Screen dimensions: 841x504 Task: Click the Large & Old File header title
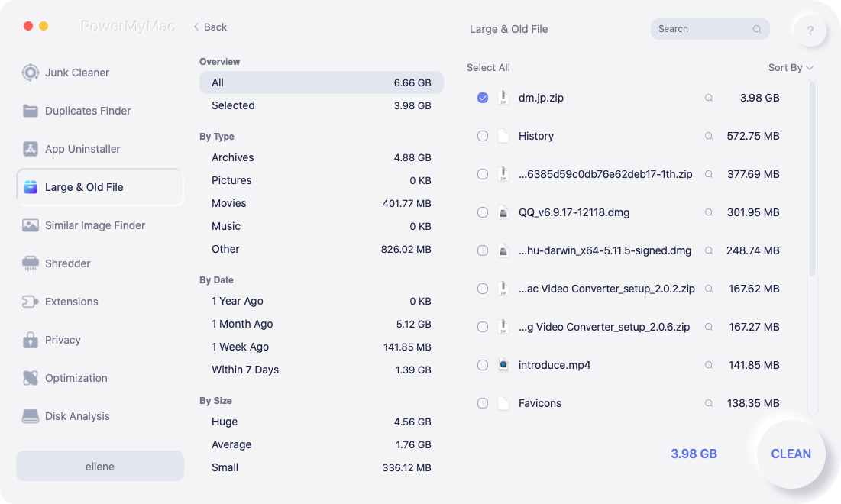(x=509, y=29)
